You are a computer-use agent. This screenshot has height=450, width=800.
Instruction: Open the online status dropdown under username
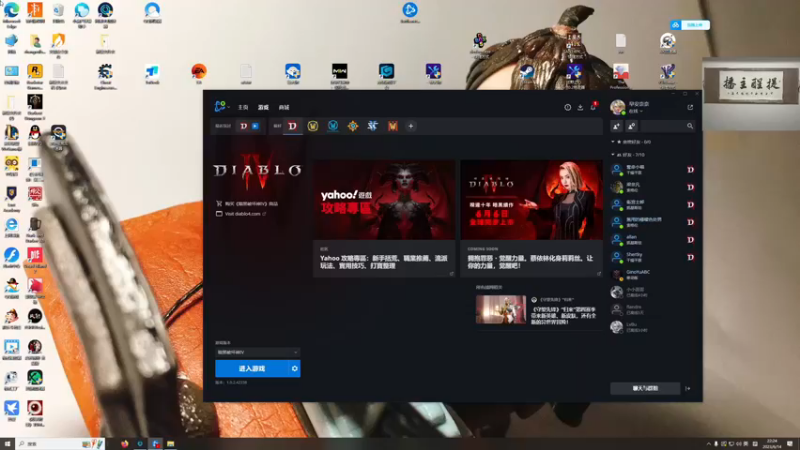[x=635, y=111]
